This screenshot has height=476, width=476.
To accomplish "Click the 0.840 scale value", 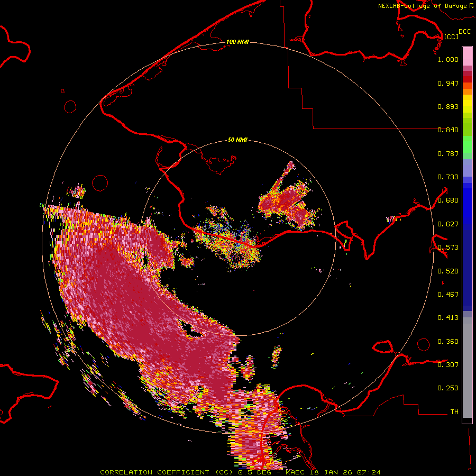I will [x=448, y=130].
